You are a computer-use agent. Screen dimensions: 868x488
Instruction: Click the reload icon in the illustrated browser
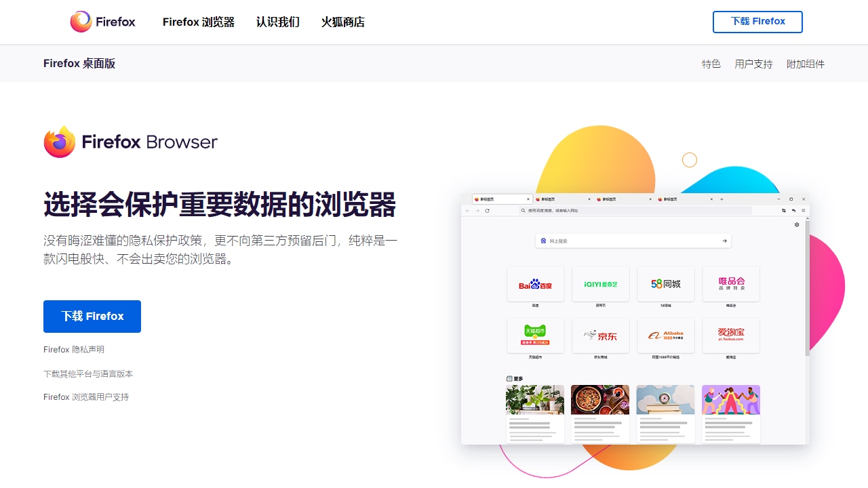(487, 211)
